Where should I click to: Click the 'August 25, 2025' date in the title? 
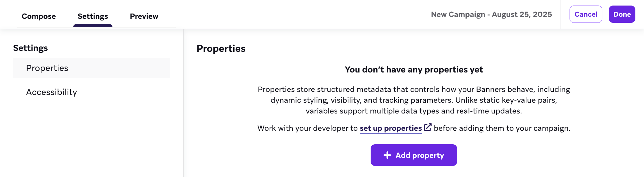tap(522, 14)
